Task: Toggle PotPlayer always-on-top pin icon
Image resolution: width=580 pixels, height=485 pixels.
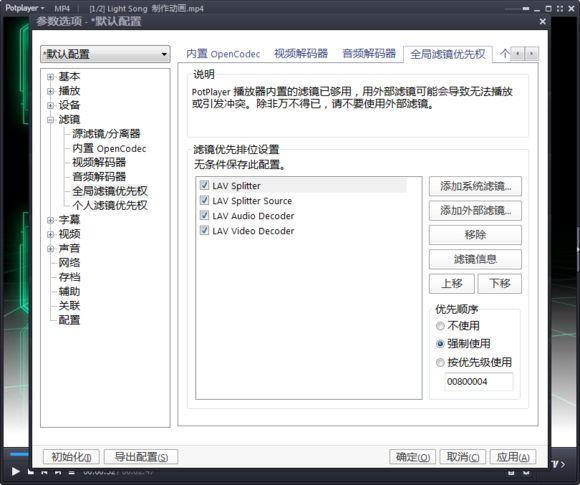Action: 526,9
